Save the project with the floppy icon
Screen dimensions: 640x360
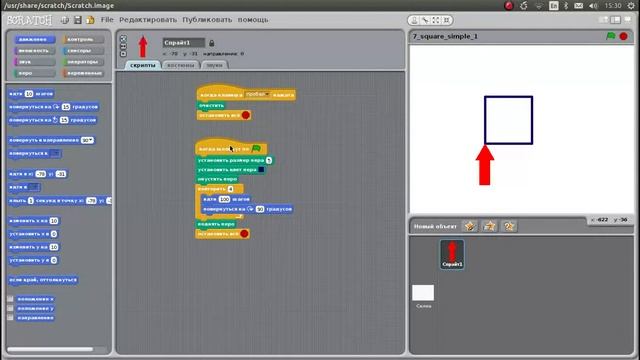click(78, 20)
